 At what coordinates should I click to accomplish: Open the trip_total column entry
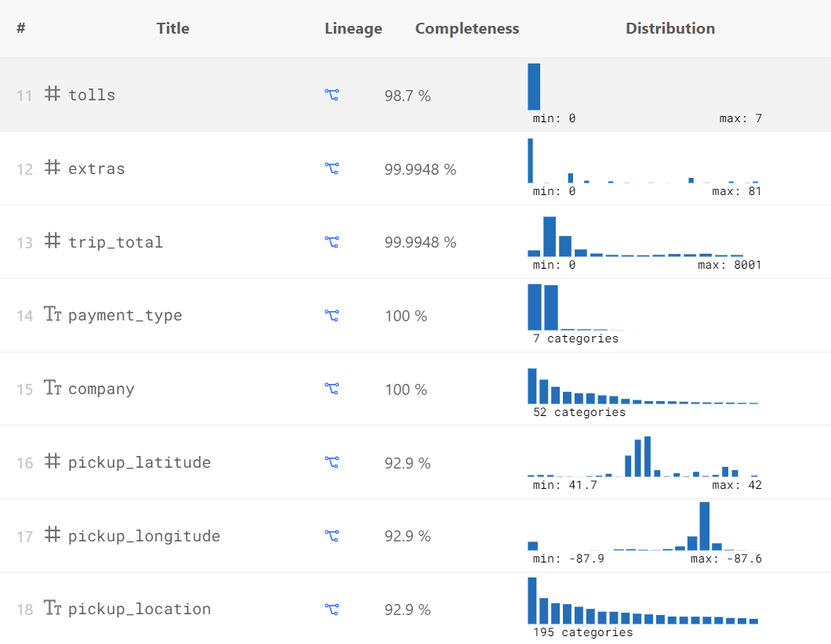click(x=116, y=242)
